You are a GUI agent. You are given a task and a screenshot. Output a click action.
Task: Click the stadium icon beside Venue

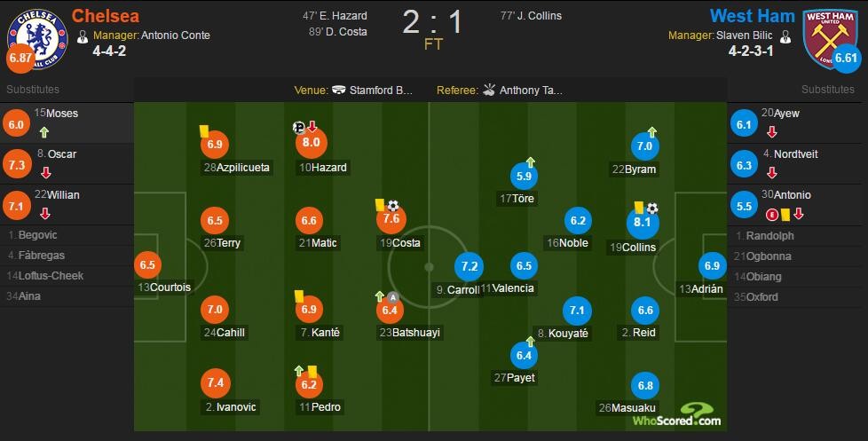pyautogui.click(x=339, y=90)
